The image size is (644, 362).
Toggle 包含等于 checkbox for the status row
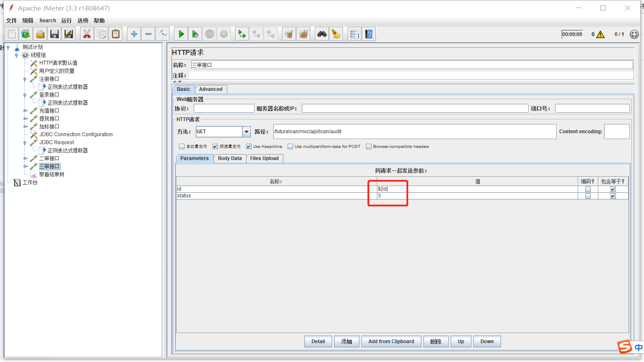(x=613, y=196)
